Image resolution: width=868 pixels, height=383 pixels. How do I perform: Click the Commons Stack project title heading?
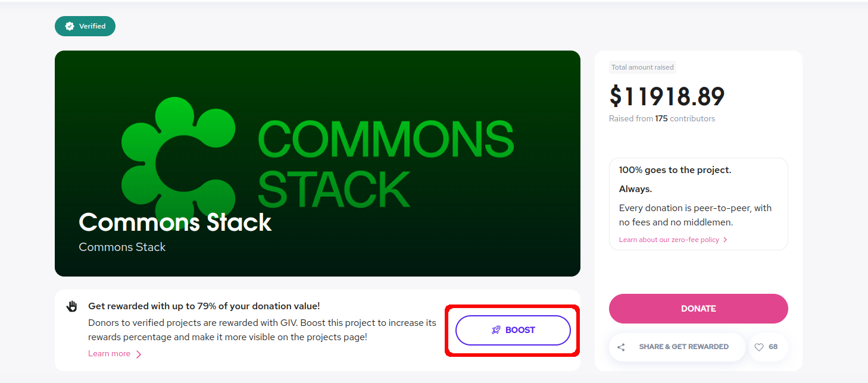(x=175, y=222)
